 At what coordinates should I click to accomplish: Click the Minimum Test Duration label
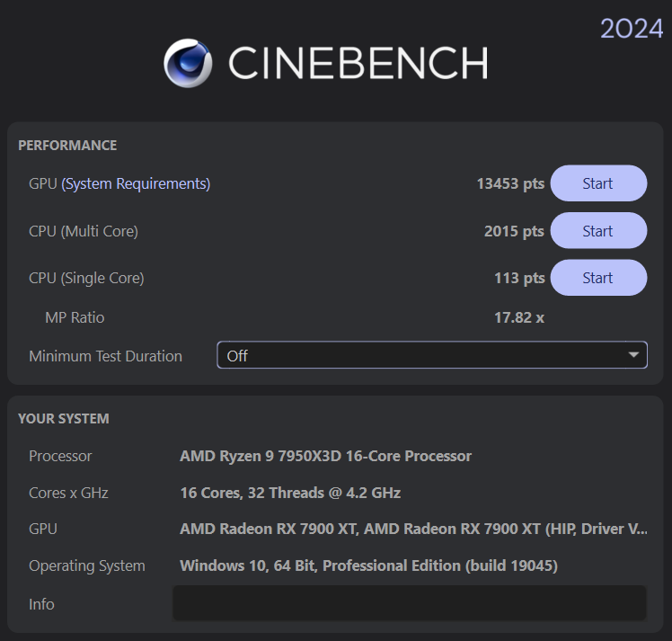click(105, 356)
